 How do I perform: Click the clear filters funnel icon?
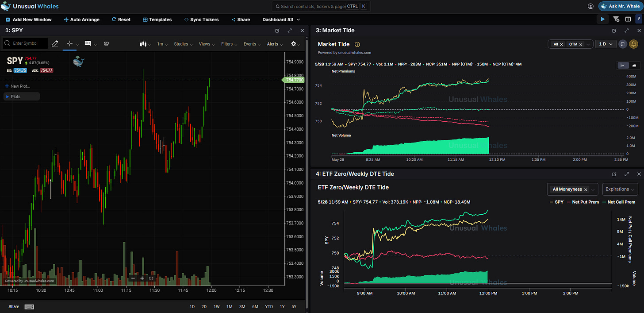(x=616, y=19)
